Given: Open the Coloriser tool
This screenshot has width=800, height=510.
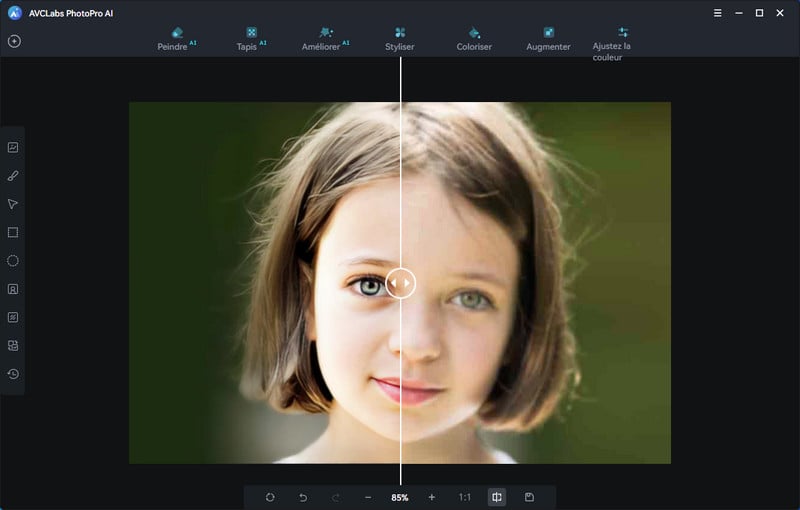Looking at the screenshot, I should (x=474, y=39).
